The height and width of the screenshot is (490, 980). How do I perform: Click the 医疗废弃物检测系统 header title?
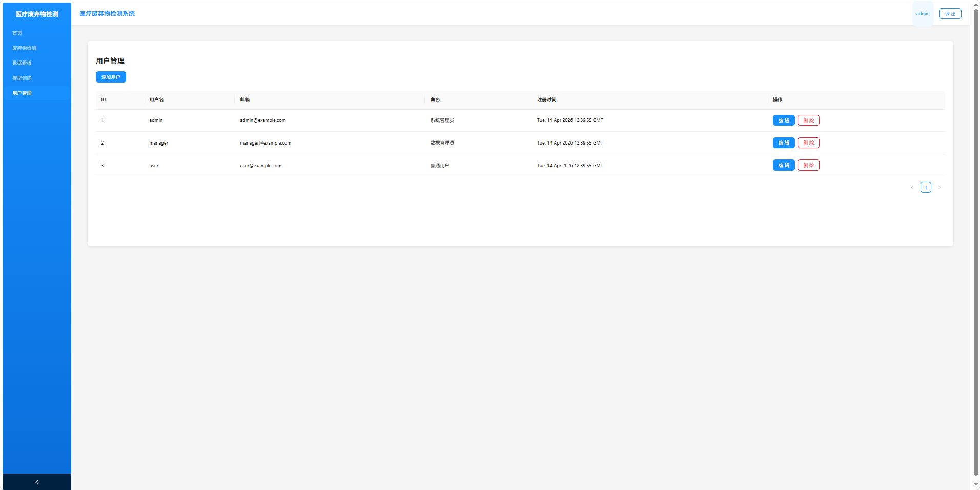click(107, 14)
